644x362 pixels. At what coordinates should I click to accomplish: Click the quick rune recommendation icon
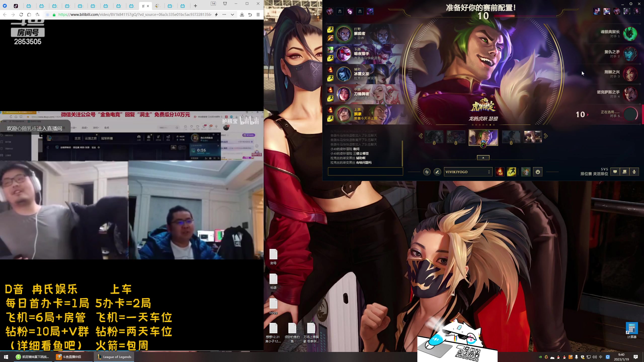[x=427, y=172]
